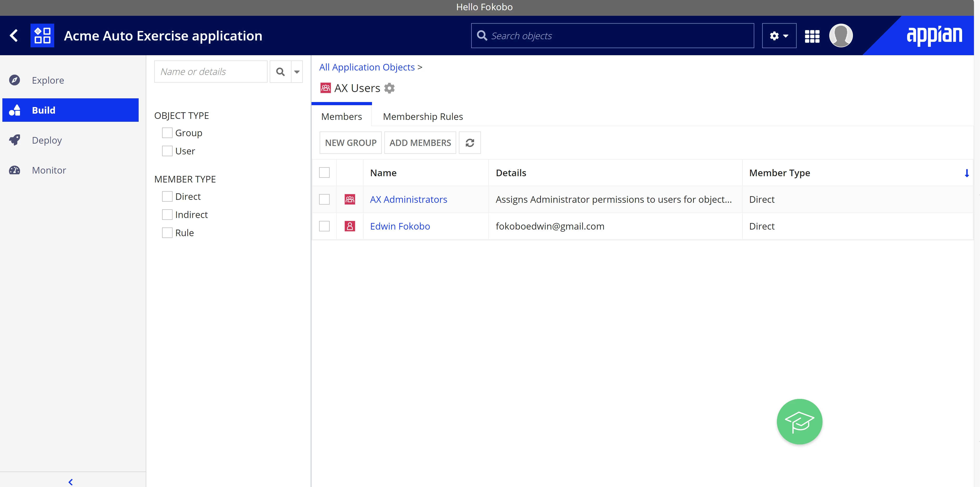
Task: Click the ADD MEMBERS button
Action: pos(420,143)
